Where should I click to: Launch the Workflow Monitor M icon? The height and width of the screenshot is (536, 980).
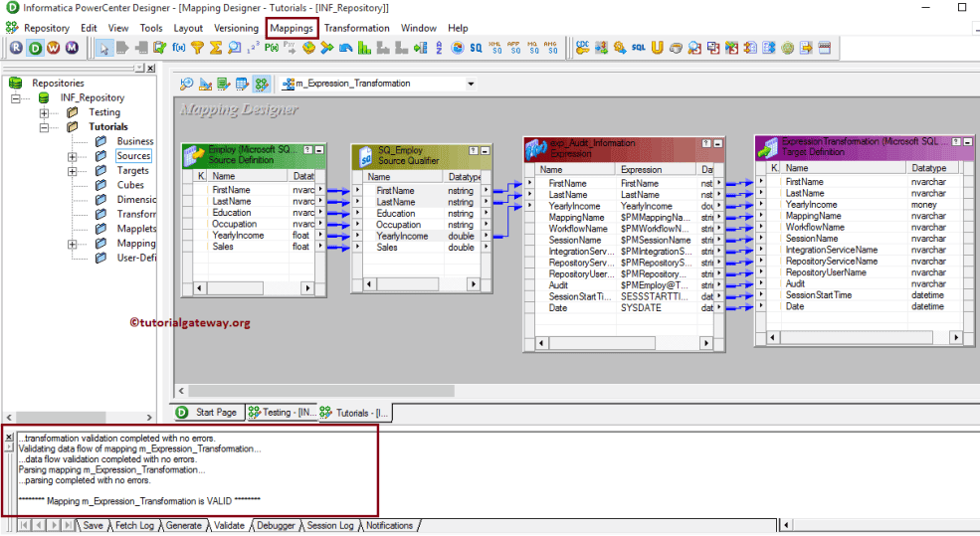pos(72,48)
